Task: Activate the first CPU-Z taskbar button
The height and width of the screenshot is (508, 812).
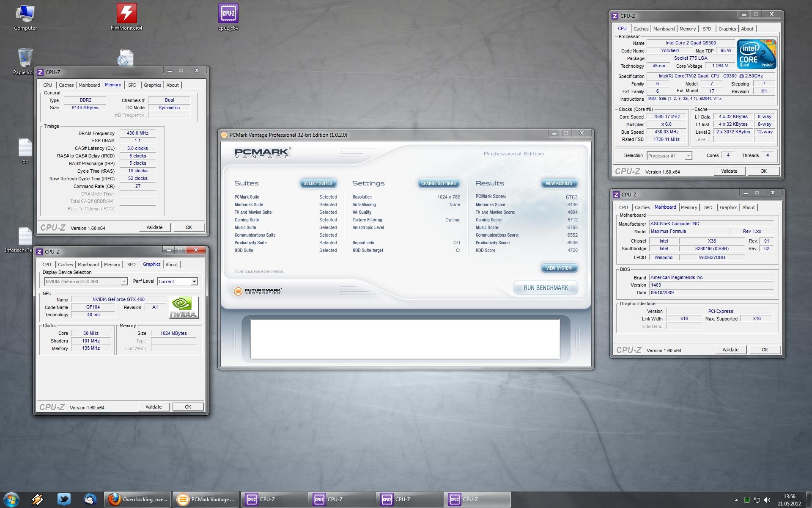Action: [274, 500]
